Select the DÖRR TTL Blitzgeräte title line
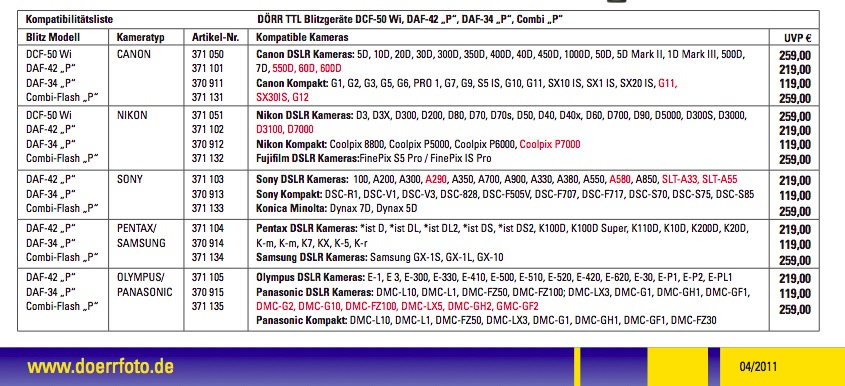Viewport: 845px width, 386px height. (x=410, y=19)
